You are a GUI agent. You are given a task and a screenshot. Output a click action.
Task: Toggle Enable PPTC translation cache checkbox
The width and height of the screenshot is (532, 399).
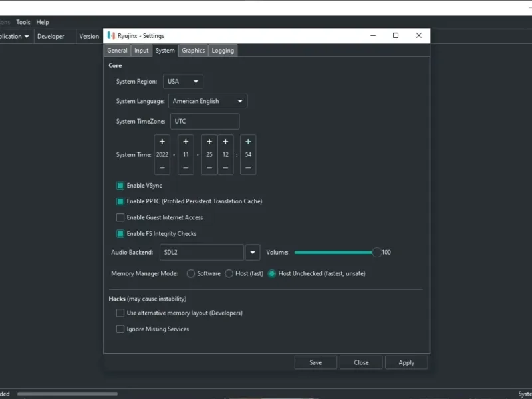120,201
